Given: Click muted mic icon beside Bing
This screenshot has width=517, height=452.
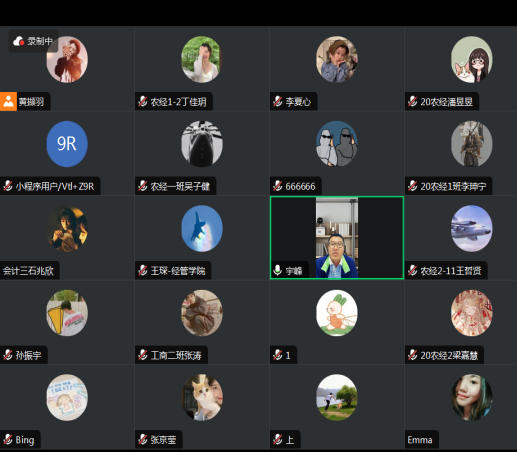Looking at the screenshot, I should 8,440.
